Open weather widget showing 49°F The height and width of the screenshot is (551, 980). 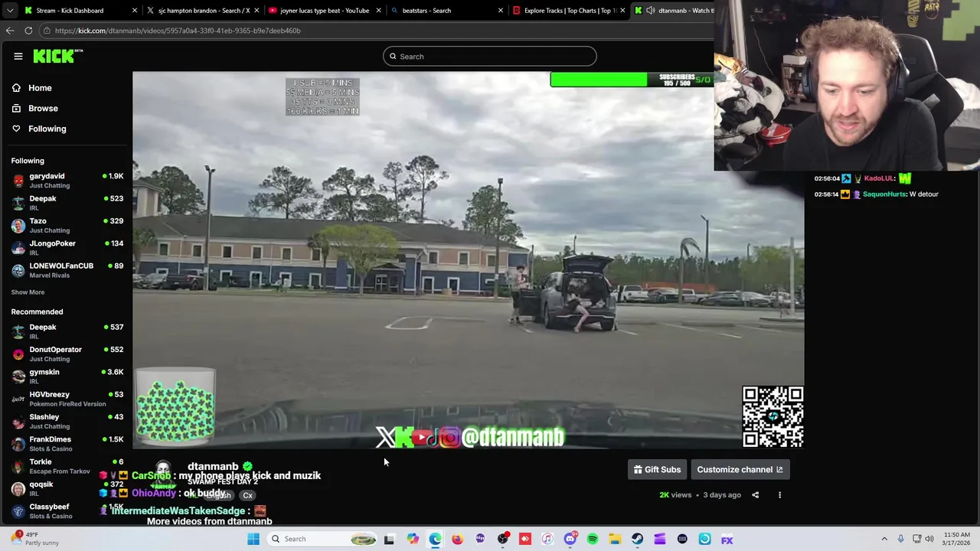coord(34,540)
